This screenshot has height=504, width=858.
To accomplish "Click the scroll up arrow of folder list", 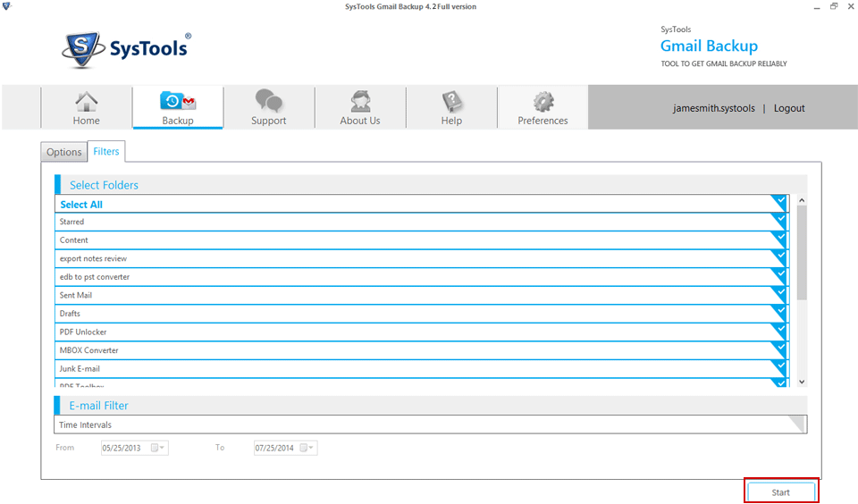I will click(802, 200).
